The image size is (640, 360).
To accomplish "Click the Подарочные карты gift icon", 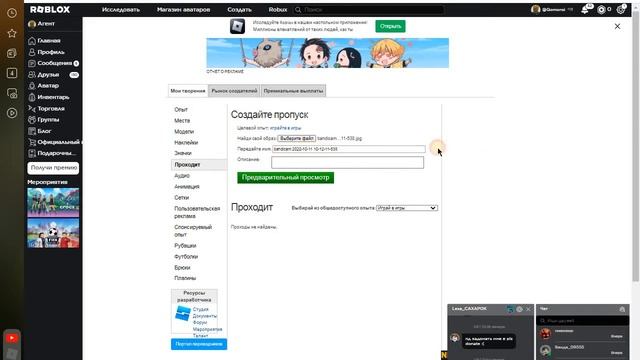I will pos(32,153).
